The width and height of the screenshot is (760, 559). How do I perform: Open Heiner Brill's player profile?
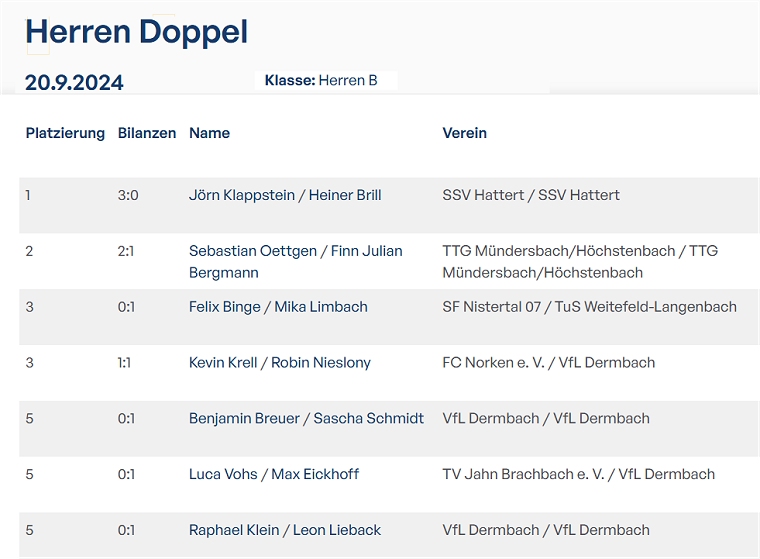point(345,195)
